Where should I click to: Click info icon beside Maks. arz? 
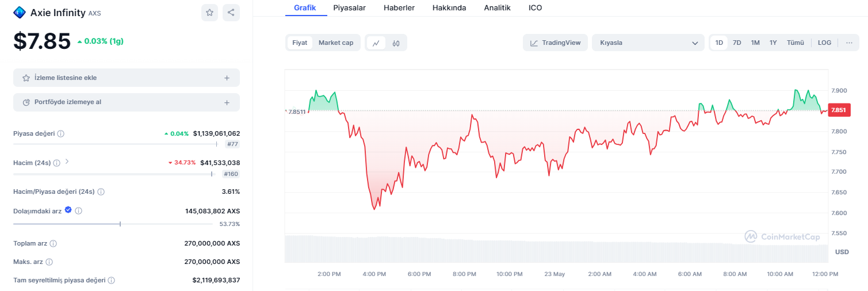point(49,262)
